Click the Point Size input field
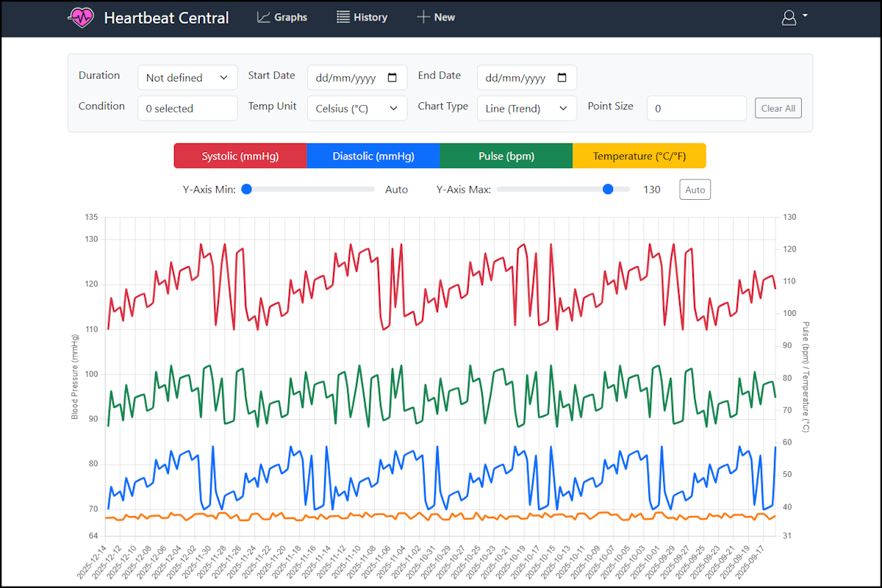This screenshot has height=588, width=882. click(696, 108)
